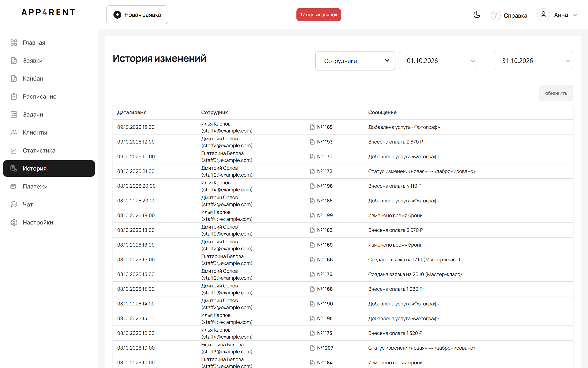Expand the Анна account menu chevron
The height and width of the screenshot is (368, 588).
tap(575, 15)
